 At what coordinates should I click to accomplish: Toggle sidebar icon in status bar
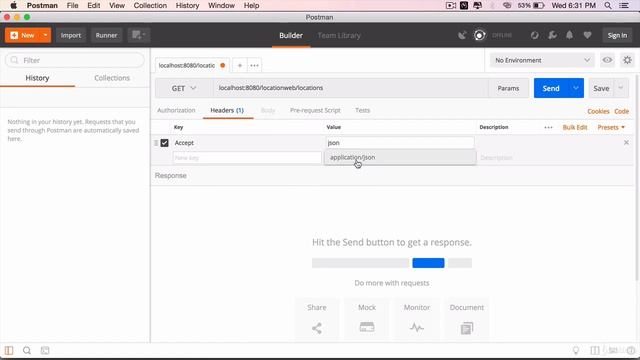pos(9,350)
